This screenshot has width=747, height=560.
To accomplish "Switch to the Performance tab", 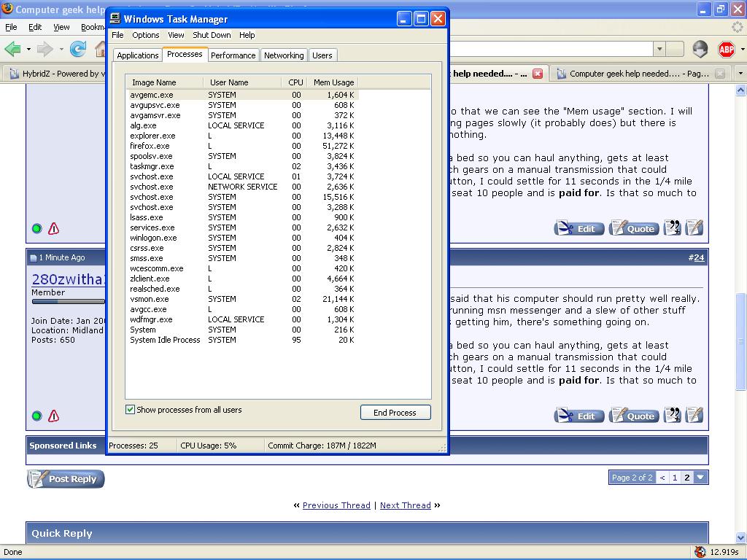I will point(233,55).
